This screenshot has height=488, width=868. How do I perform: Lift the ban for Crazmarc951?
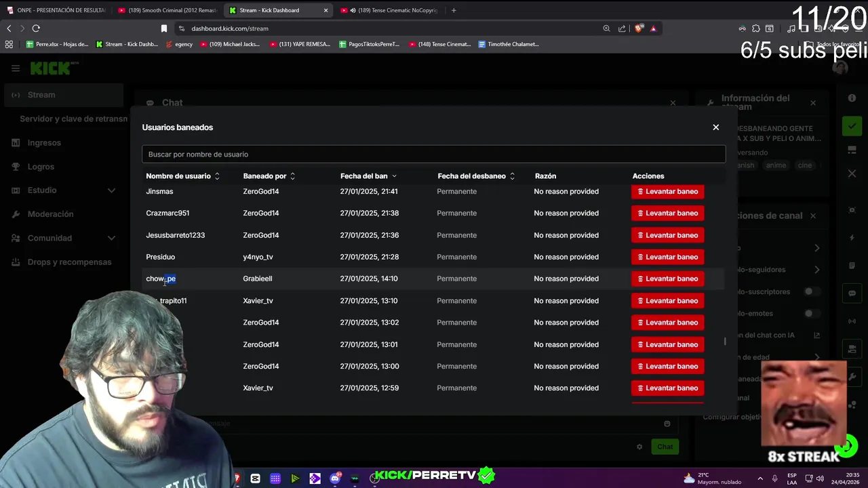(667, 213)
